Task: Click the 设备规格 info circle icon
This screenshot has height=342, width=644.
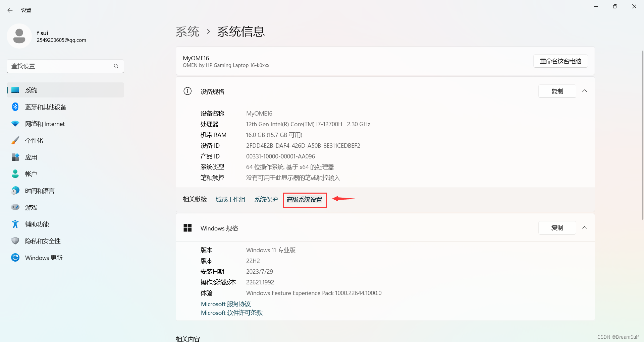Action: click(187, 91)
